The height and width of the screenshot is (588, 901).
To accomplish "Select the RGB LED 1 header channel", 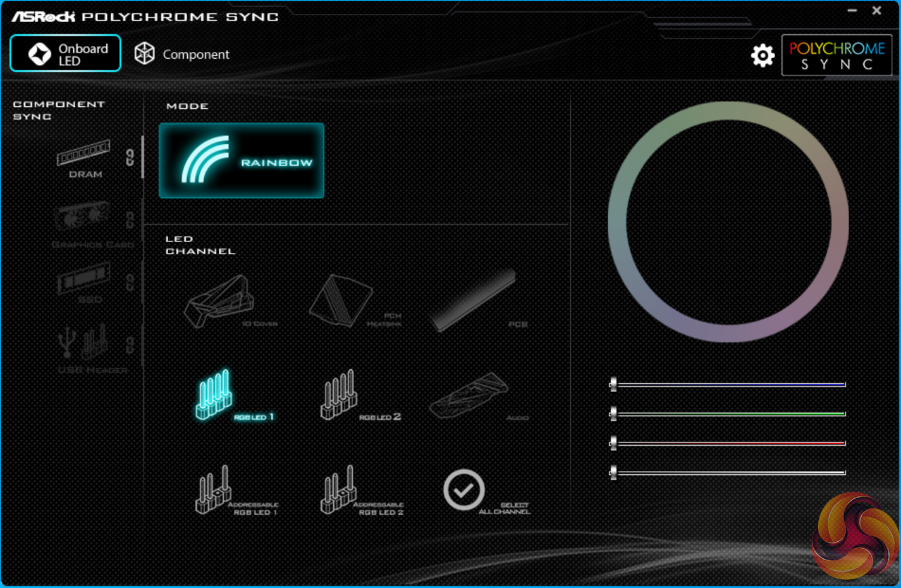I will click(x=234, y=396).
